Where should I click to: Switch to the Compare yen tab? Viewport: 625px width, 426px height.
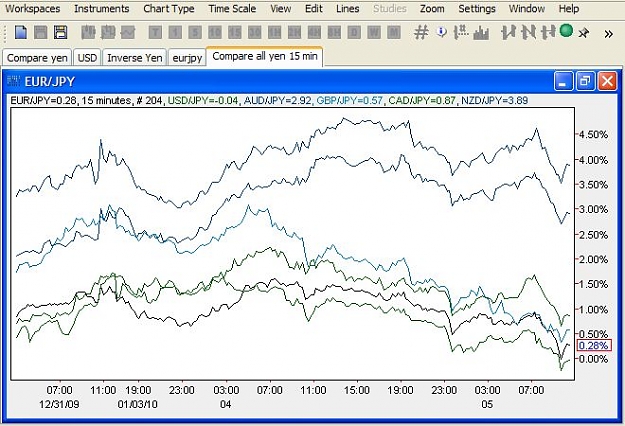(37, 58)
